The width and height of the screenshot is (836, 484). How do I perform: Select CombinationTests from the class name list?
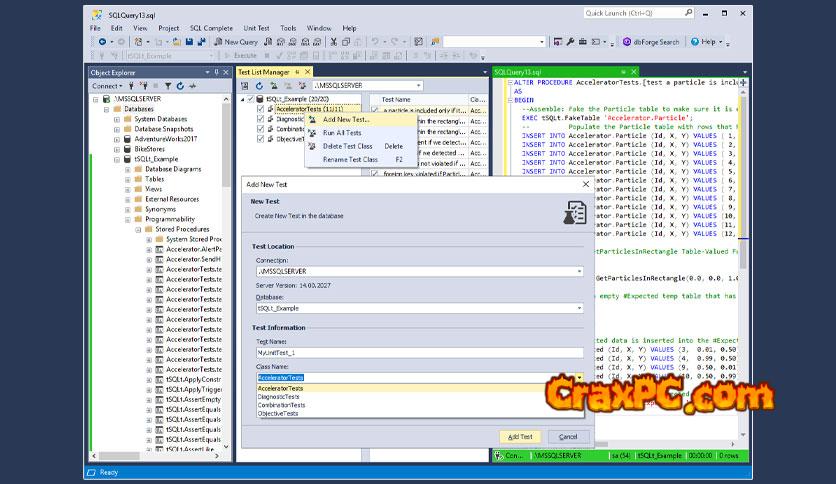(x=280, y=405)
